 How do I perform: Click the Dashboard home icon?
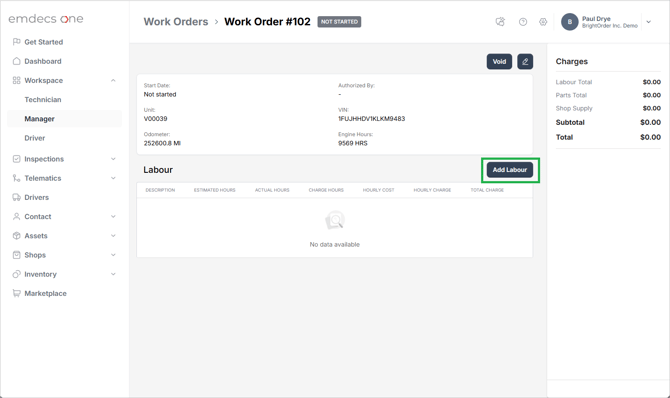coord(16,61)
